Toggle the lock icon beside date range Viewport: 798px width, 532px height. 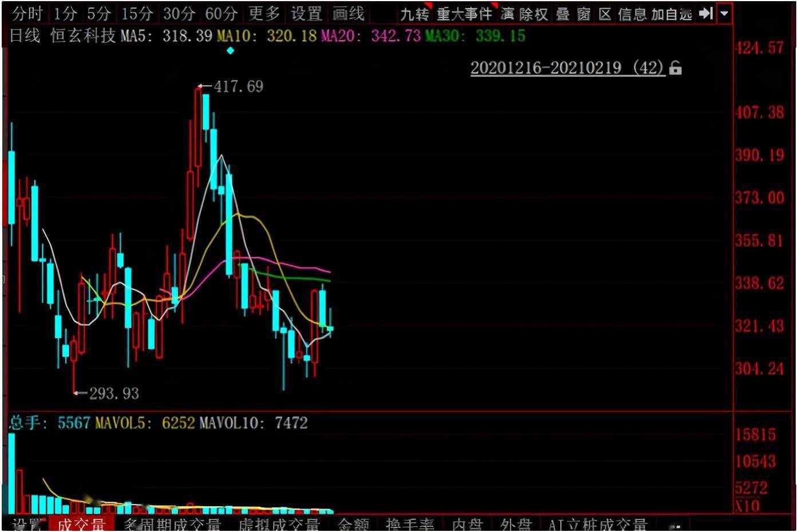tap(675, 68)
